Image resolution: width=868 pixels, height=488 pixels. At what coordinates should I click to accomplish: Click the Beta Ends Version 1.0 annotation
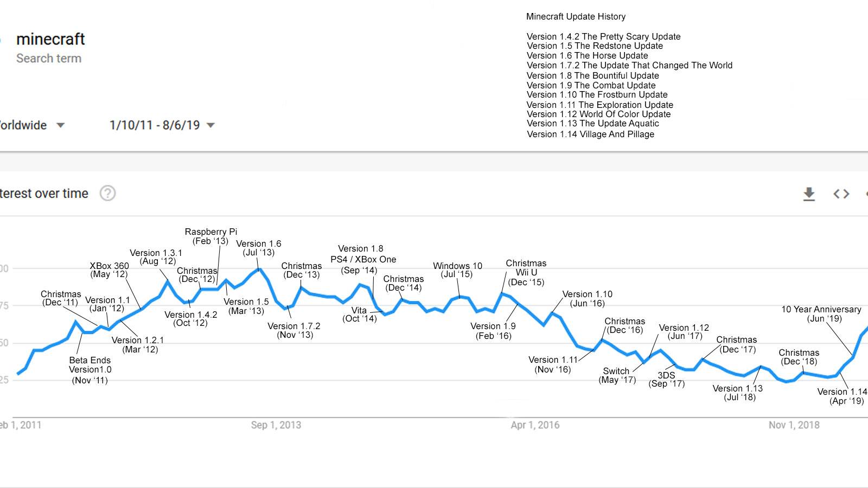click(x=90, y=370)
